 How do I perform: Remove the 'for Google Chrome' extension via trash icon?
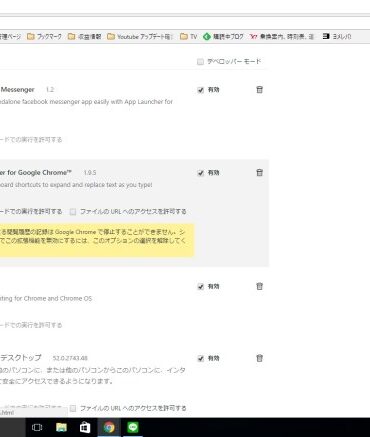(259, 172)
